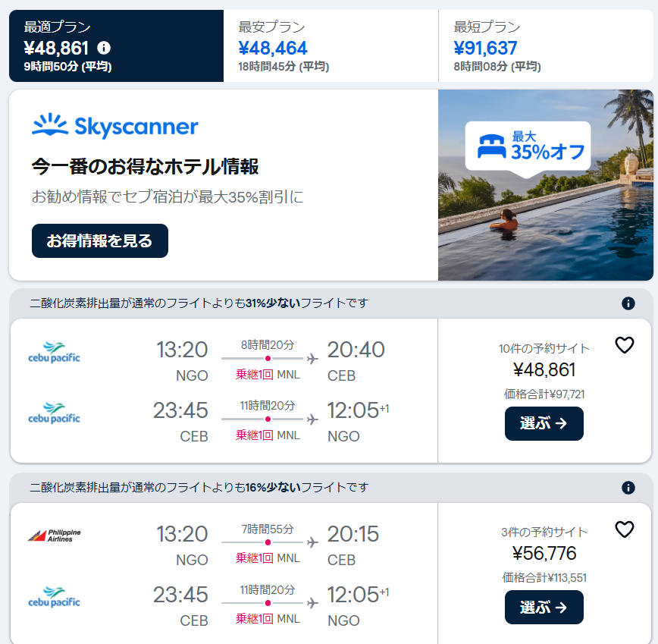Click the Philippine Airlines logo
Image resolution: width=658 pixels, height=644 pixels.
pos(54,535)
